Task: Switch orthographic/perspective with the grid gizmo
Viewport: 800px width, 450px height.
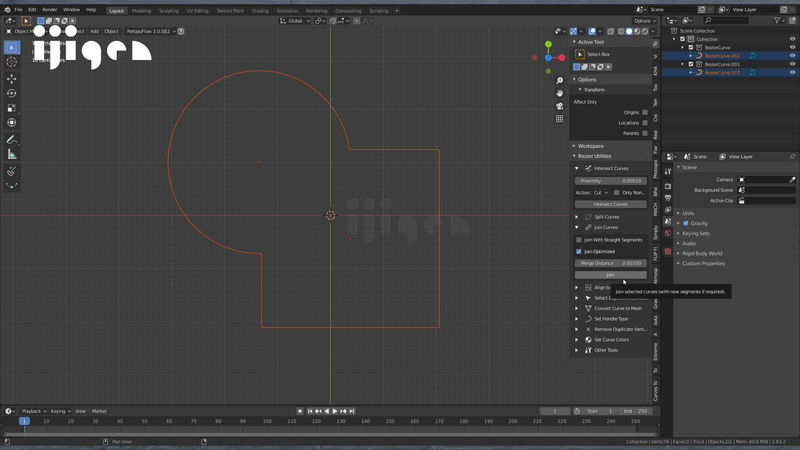Action: coord(560,119)
